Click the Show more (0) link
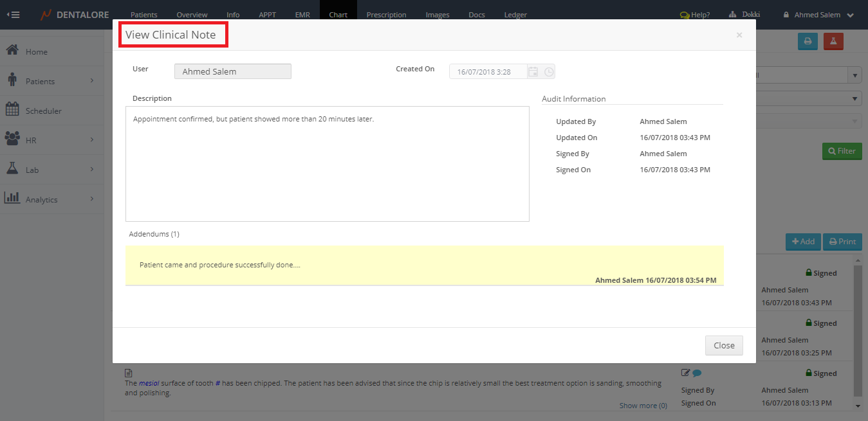The image size is (868, 421). pos(643,406)
